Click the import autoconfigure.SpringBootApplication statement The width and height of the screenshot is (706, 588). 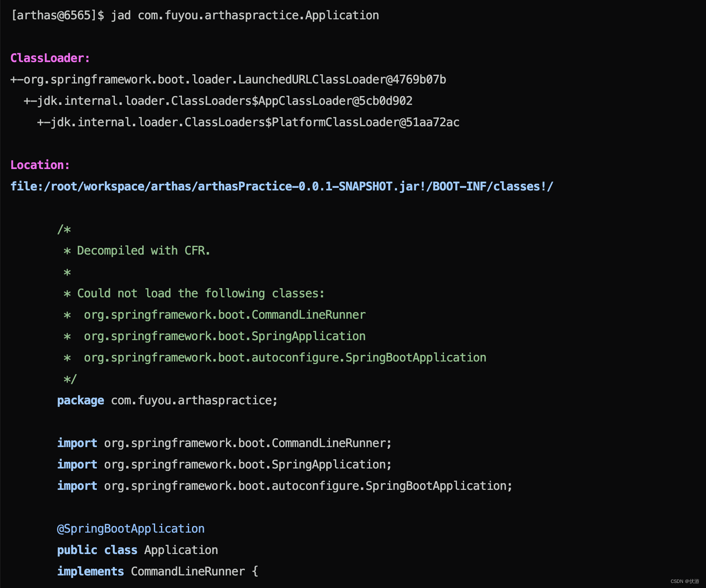285,486
